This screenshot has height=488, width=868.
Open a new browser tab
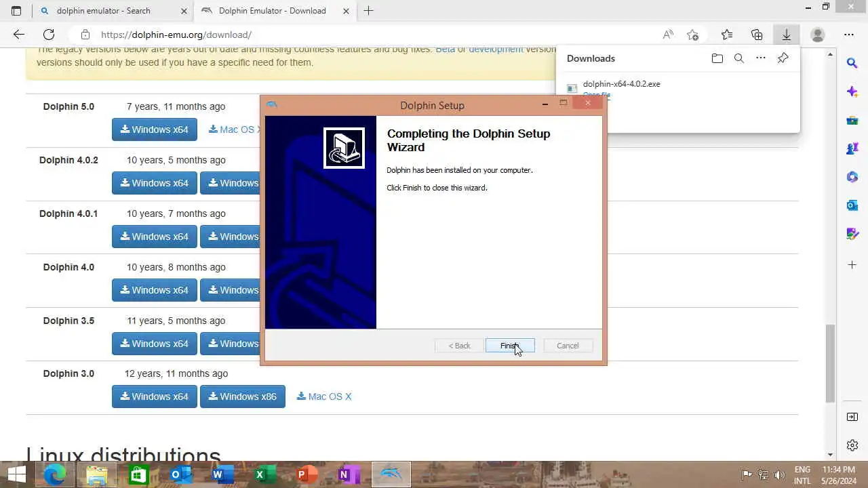(x=368, y=11)
